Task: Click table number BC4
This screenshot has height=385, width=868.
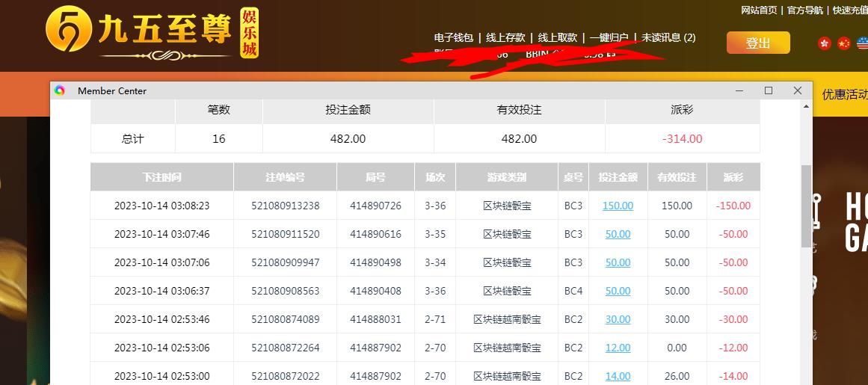Action: [x=573, y=291]
